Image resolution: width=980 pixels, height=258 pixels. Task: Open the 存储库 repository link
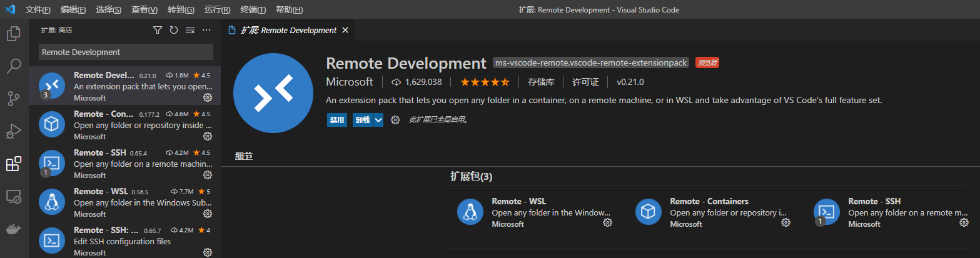[541, 82]
